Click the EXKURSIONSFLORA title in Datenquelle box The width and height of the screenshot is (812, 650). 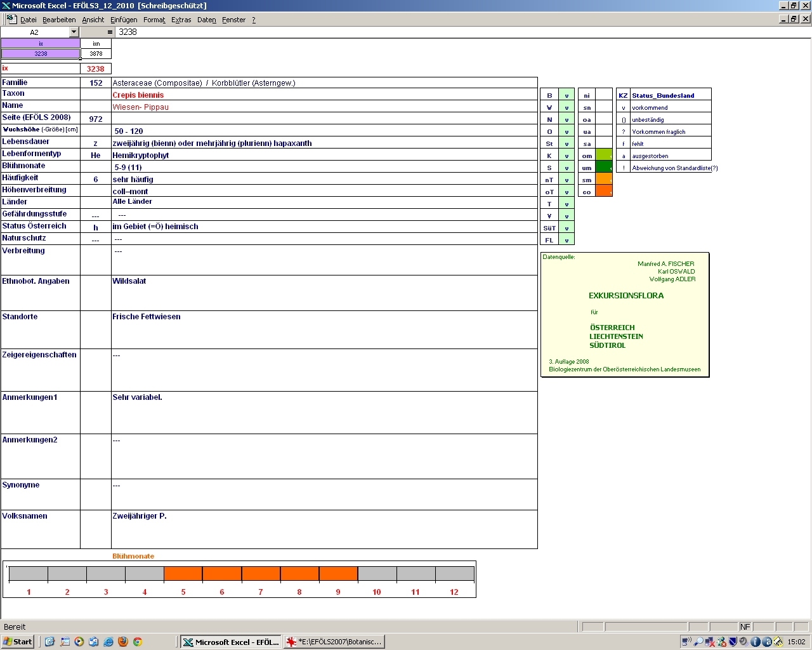[626, 295]
